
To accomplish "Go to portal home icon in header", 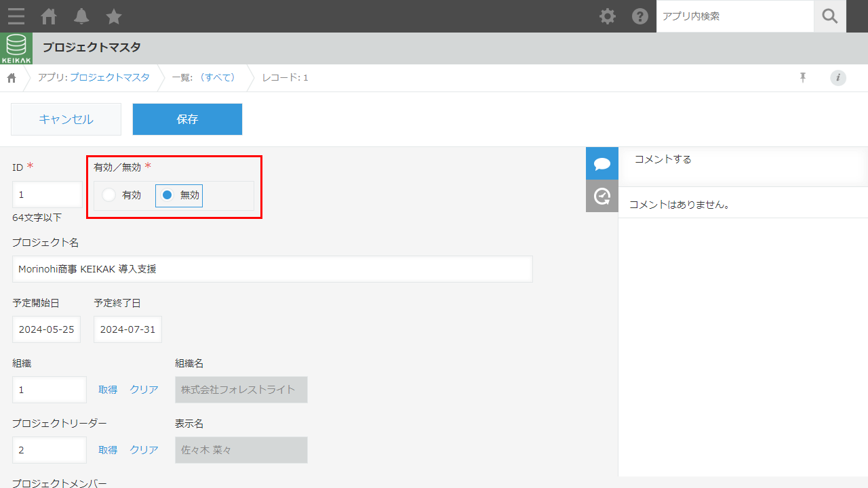I will 49,16.
